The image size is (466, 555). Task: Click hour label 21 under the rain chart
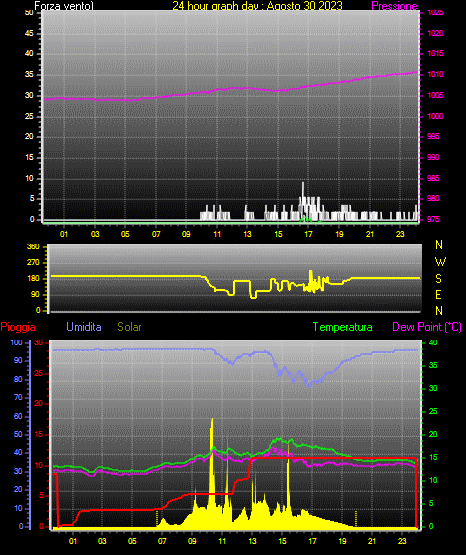(x=372, y=541)
